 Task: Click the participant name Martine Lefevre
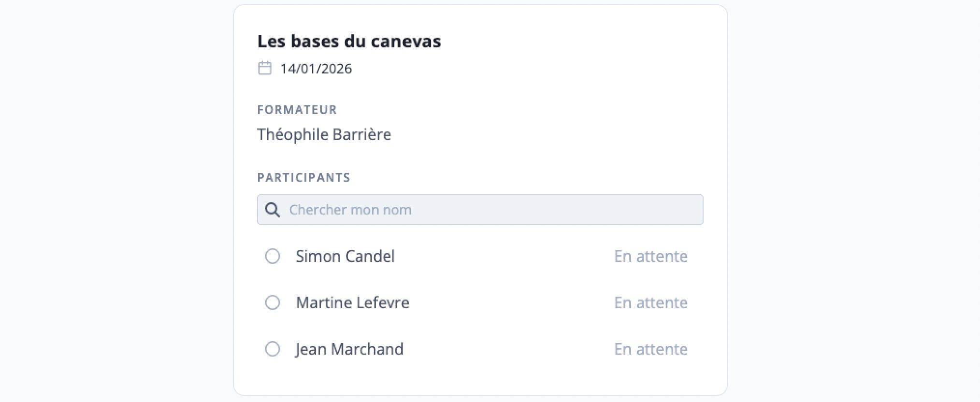[x=352, y=302]
